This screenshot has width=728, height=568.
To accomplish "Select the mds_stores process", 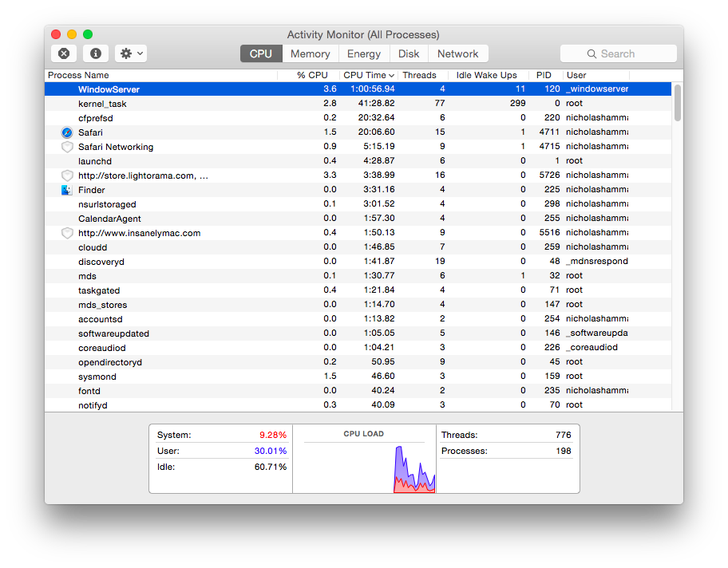I will (358, 305).
